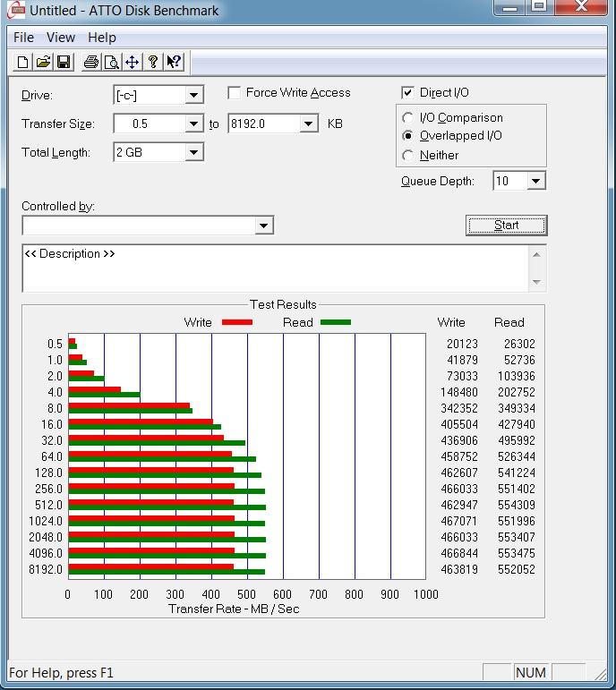Open the Drive dropdown list
Image resolution: width=616 pixels, height=690 pixels.
pos(194,95)
